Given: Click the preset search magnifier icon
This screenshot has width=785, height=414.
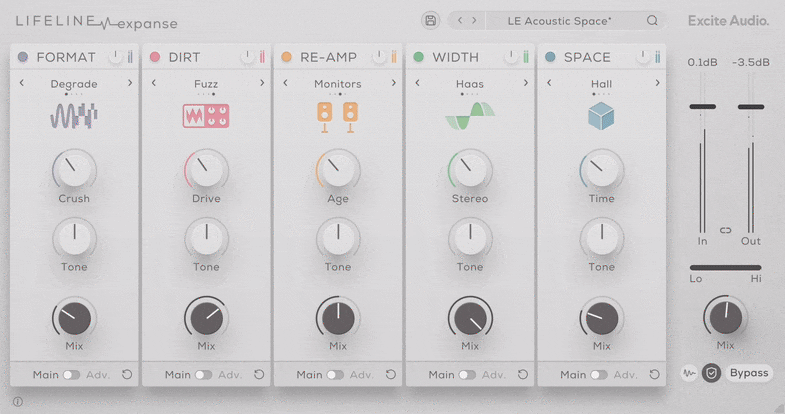Looking at the screenshot, I should tap(652, 20).
